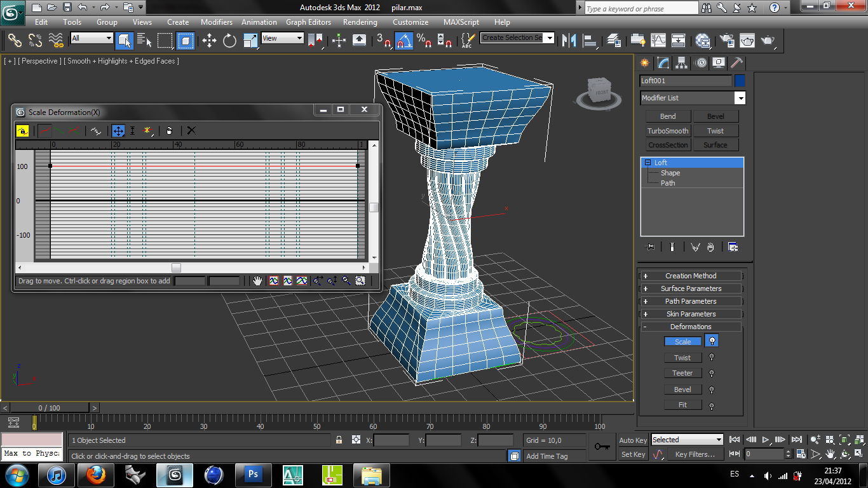
Task: Open the Rendering menu
Action: click(360, 22)
